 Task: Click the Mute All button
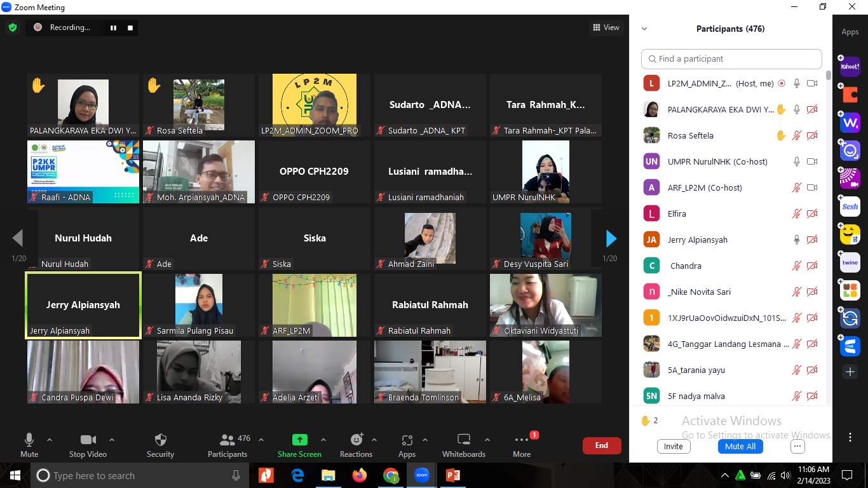point(740,446)
